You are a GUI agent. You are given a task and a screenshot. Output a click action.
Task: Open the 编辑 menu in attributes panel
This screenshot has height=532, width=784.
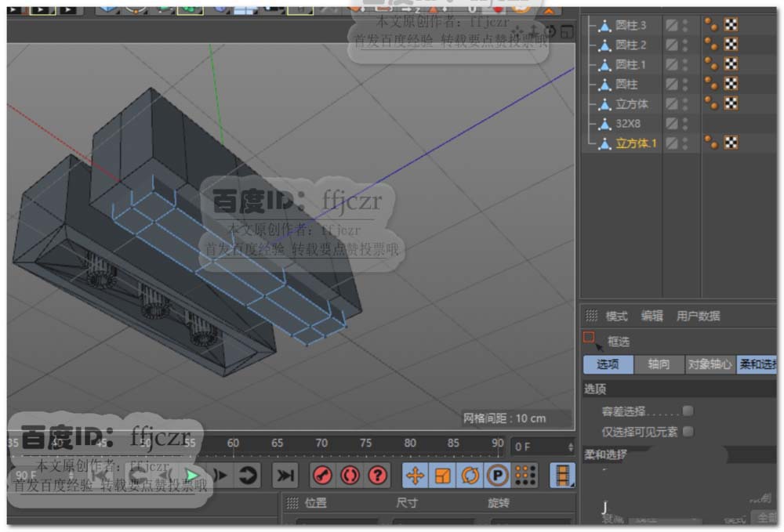pyautogui.click(x=652, y=317)
